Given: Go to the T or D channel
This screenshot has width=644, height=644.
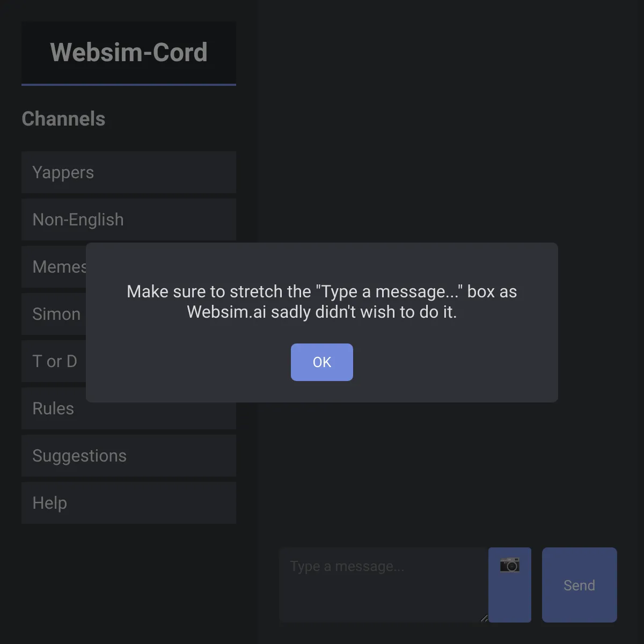Looking at the screenshot, I should click(x=54, y=361).
